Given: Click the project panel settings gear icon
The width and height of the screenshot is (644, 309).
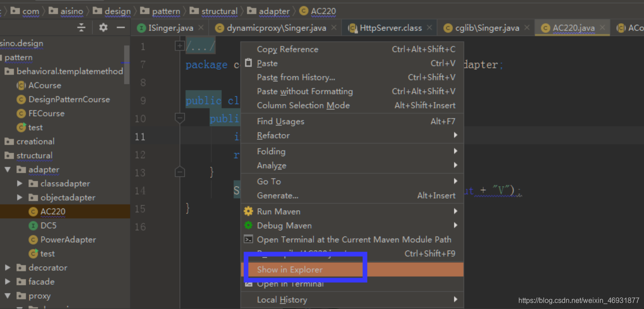Looking at the screenshot, I should (x=103, y=28).
